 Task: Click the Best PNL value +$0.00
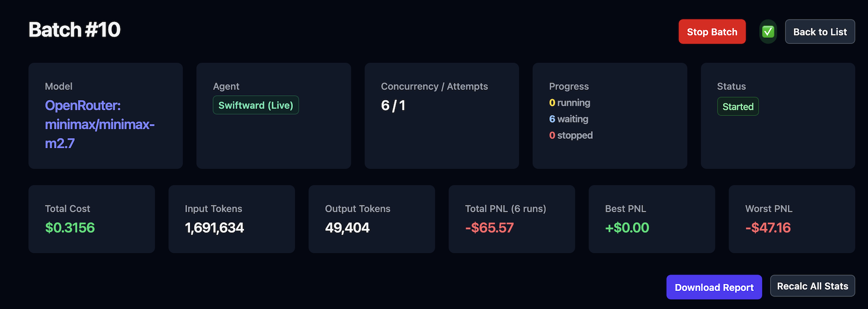tap(627, 227)
